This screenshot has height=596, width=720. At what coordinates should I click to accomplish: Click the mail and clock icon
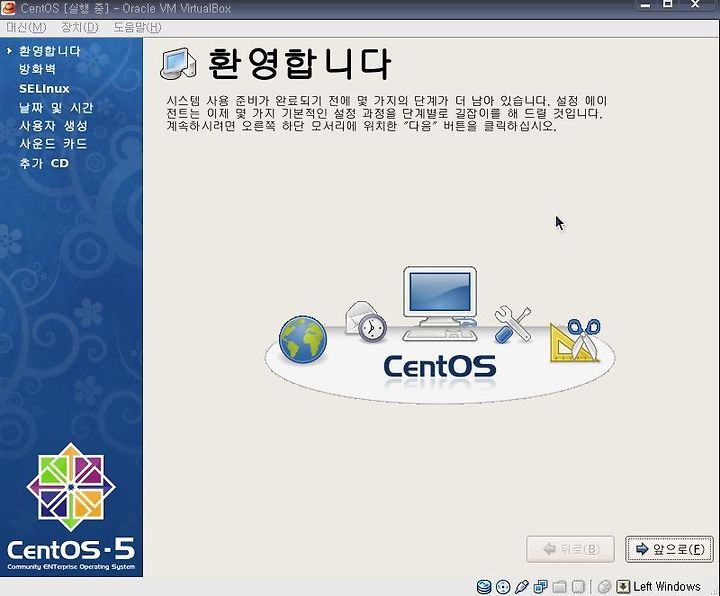point(366,322)
